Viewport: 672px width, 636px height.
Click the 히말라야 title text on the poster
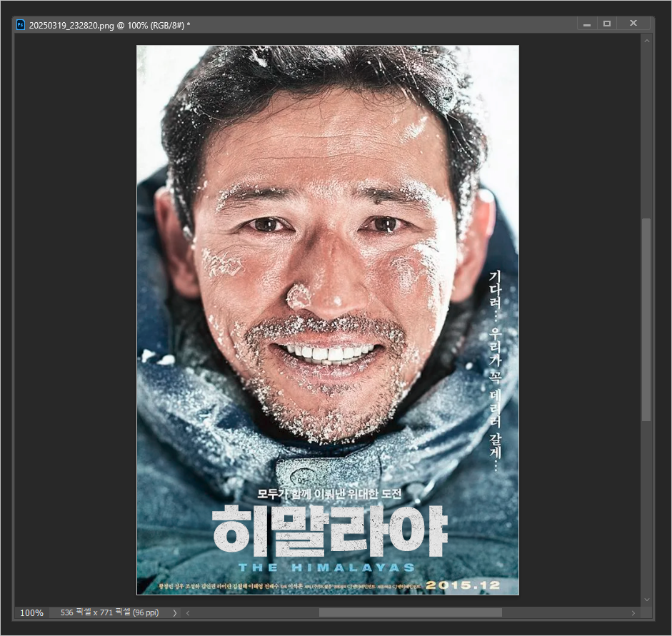330,530
